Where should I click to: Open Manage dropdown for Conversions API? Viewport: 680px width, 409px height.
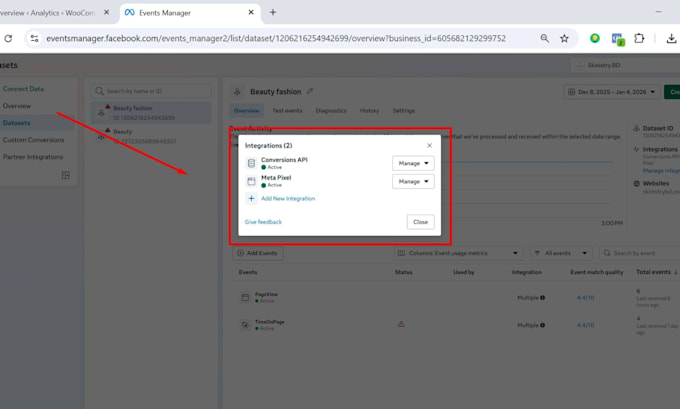click(413, 163)
